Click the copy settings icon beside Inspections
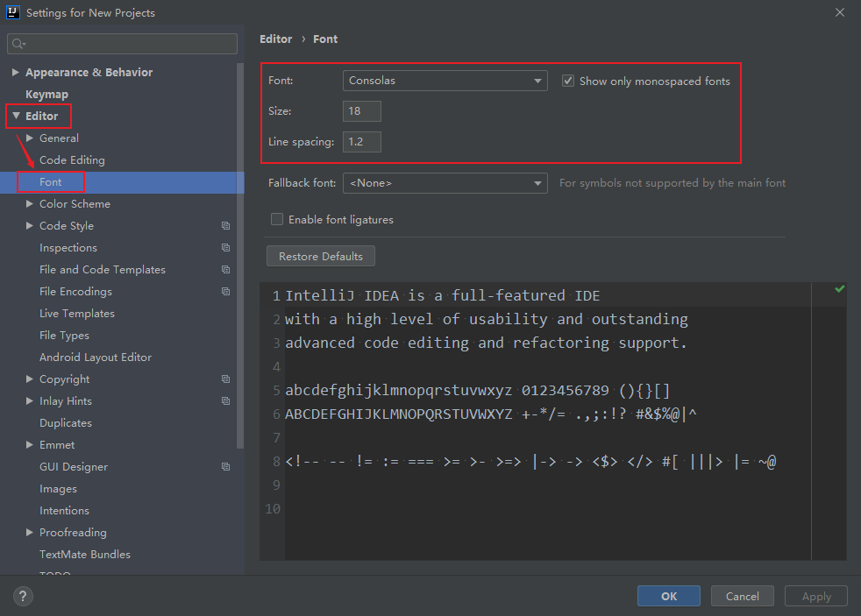 226,247
